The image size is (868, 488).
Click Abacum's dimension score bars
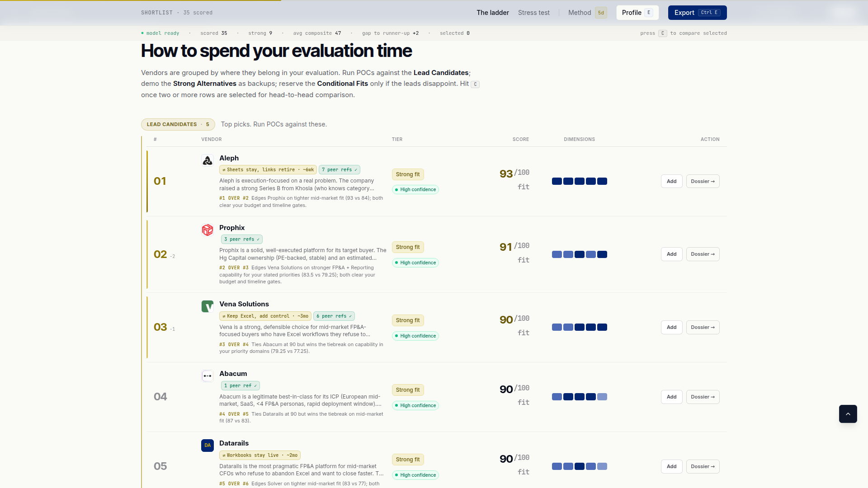[x=580, y=397]
